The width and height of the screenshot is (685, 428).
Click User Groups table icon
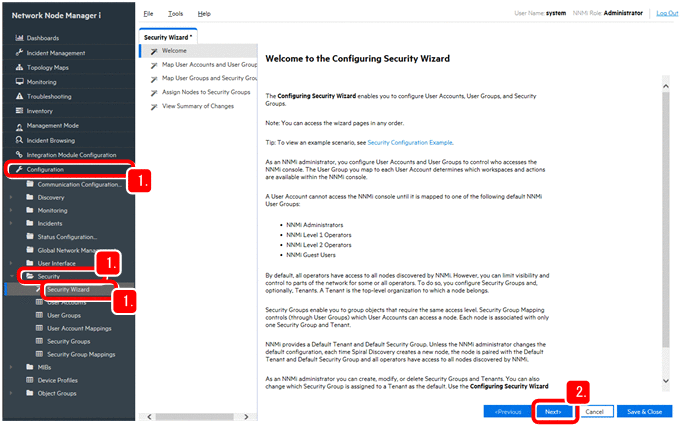39,315
